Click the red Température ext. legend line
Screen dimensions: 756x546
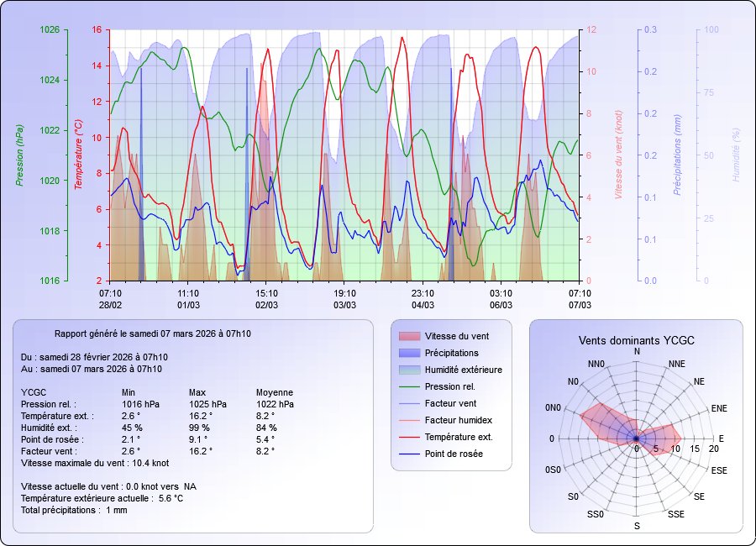pyautogui.click(x=407, y=437)
